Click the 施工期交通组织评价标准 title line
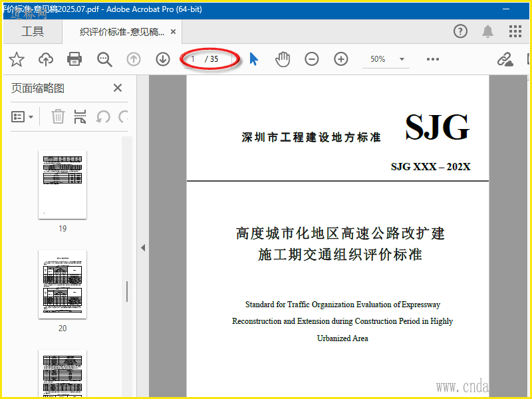Screen dimensions: 532x399 tap(340, 255)
